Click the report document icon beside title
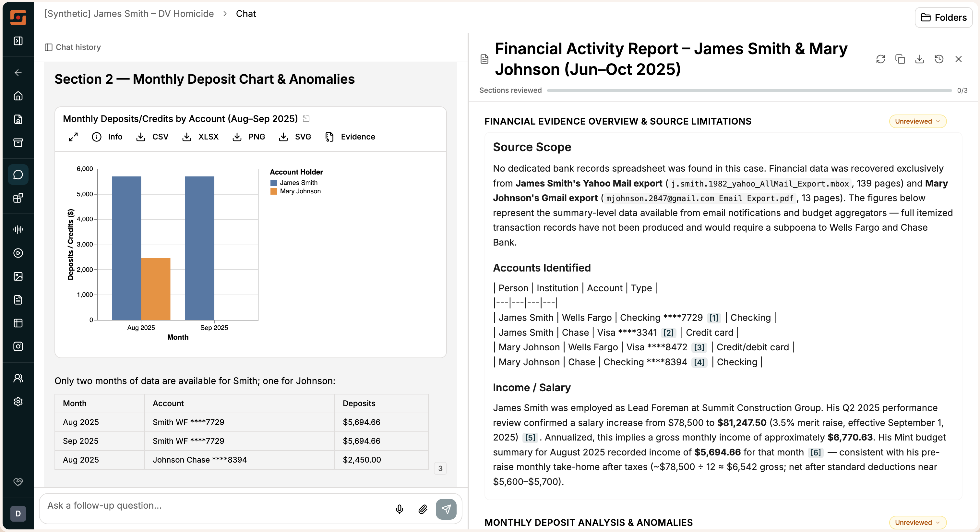Image resolution: width=980 pixels, height=532 pixels. 484,59
